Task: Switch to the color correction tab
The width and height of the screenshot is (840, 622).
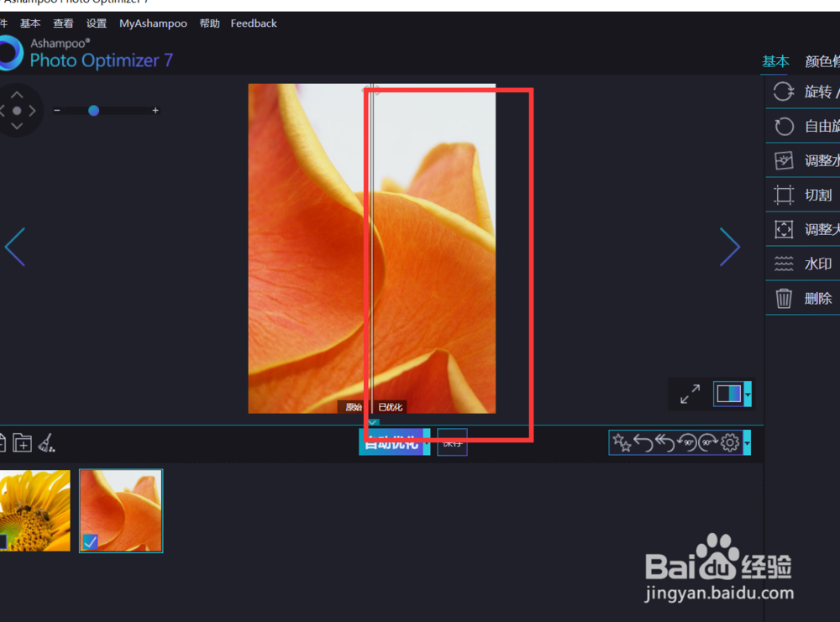Action: tap(822, 61)
